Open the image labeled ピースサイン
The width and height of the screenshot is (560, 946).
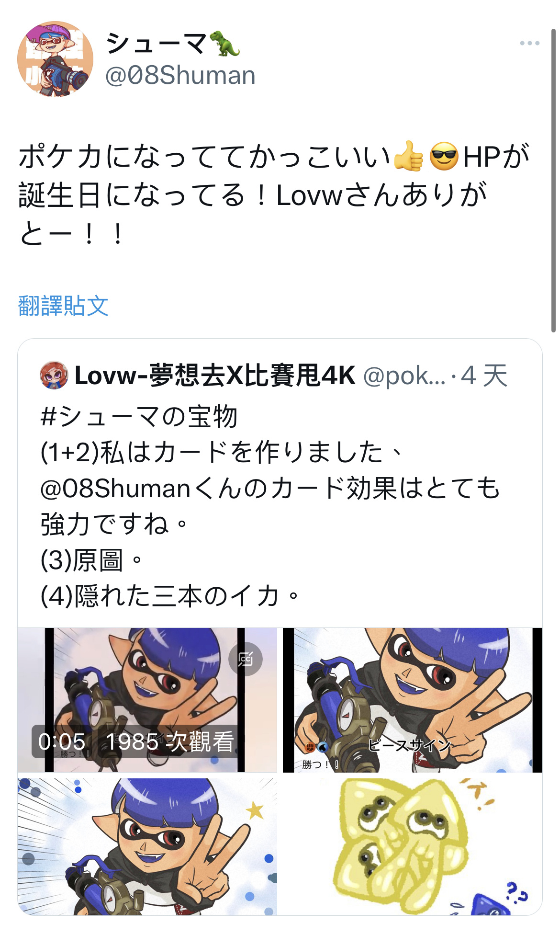click(x=413, y=700)
